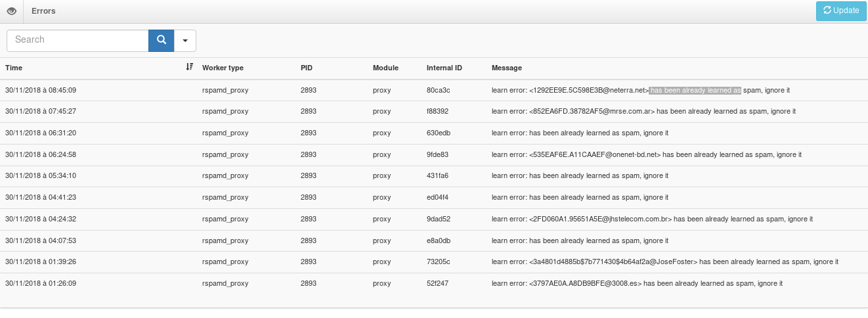Image resolution: width=868 pixels, height=318 pixels.
Task: Click internal ID 9dad52
Action: (x=438, y=219)
